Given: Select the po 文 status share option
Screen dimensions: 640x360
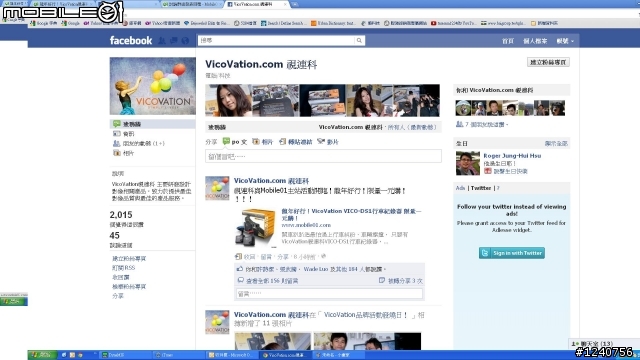Looking at the screenshot, I should [x=235, y=142].
